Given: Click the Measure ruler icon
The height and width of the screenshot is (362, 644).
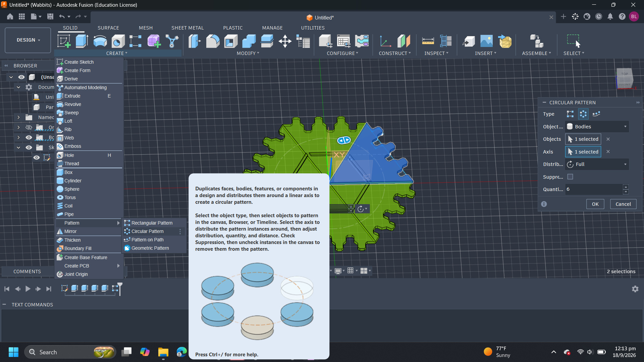Looking at the screenshot, I should tap(428, 41).
